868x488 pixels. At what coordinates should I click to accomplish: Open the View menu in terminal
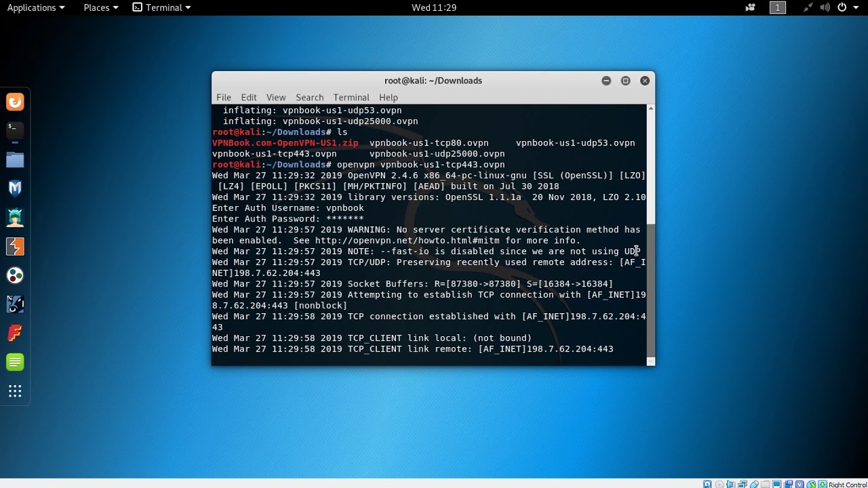pos(276,97)
